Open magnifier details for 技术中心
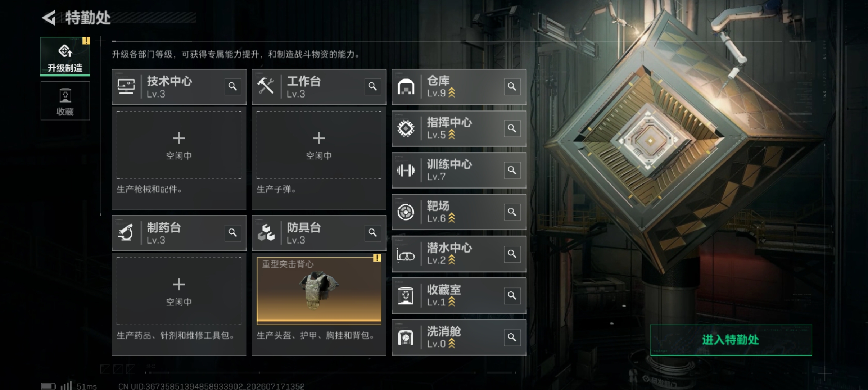Viewport: 868px width, 390px height. (x=232, y=87)
